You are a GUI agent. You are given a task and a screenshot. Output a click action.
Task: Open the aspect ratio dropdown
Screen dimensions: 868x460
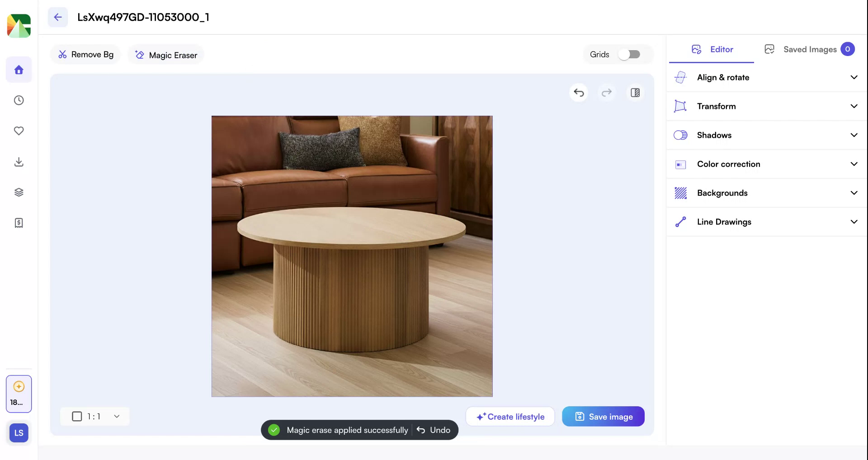116,416
